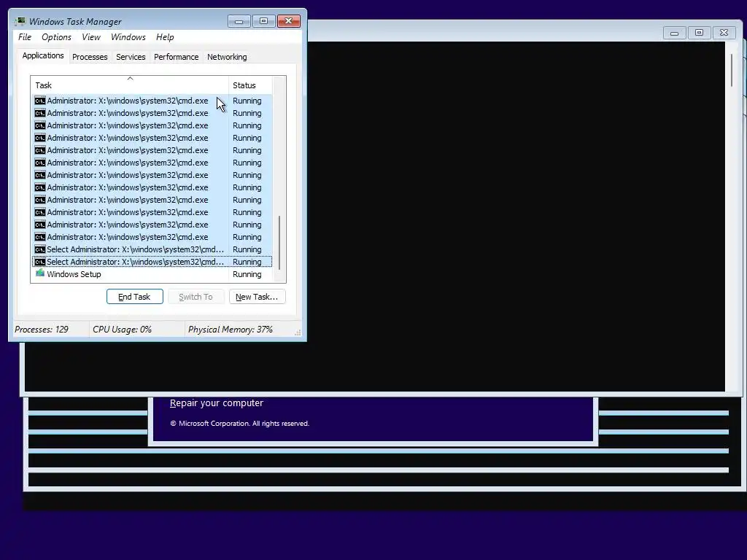747x560 pixels.
Task: Minimize the background command prompt window
Action: [x=674, y=33]
